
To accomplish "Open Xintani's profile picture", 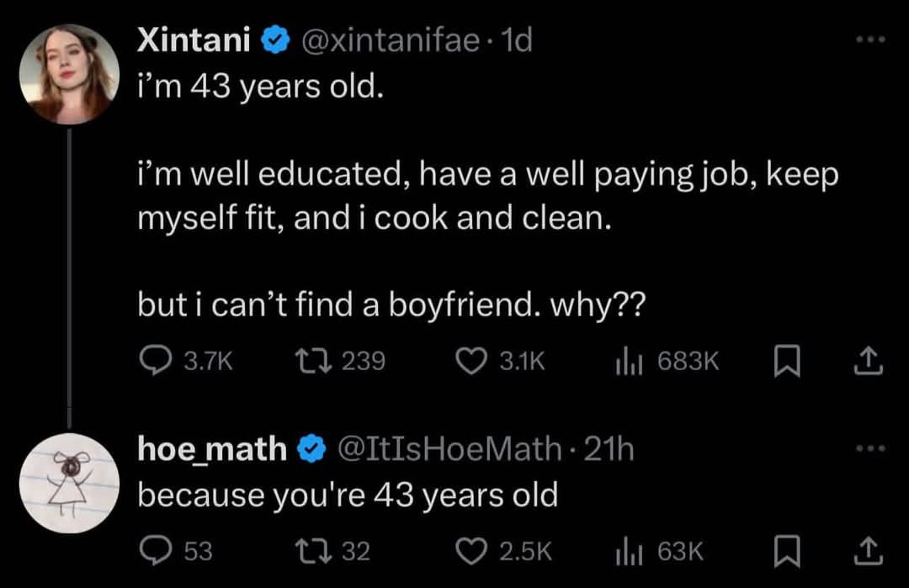I will pyautogui.click(x=69, y=74).
